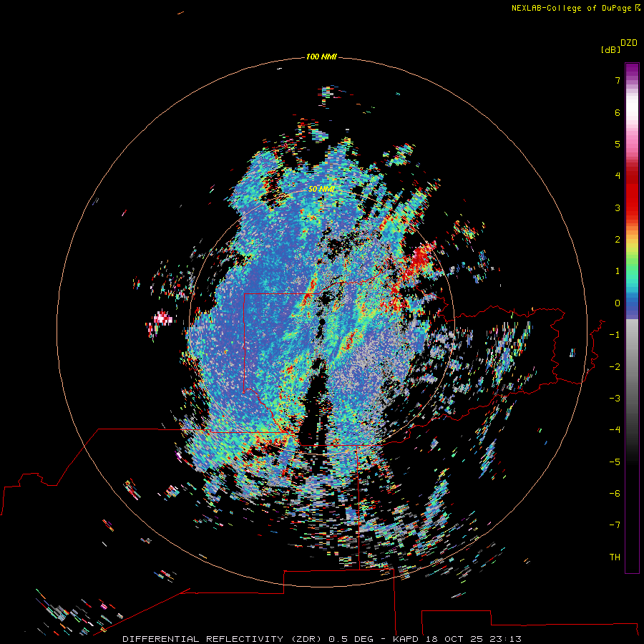
Task: Click the "50 NMI" range ring label
Action: click(x=321, y=189)
